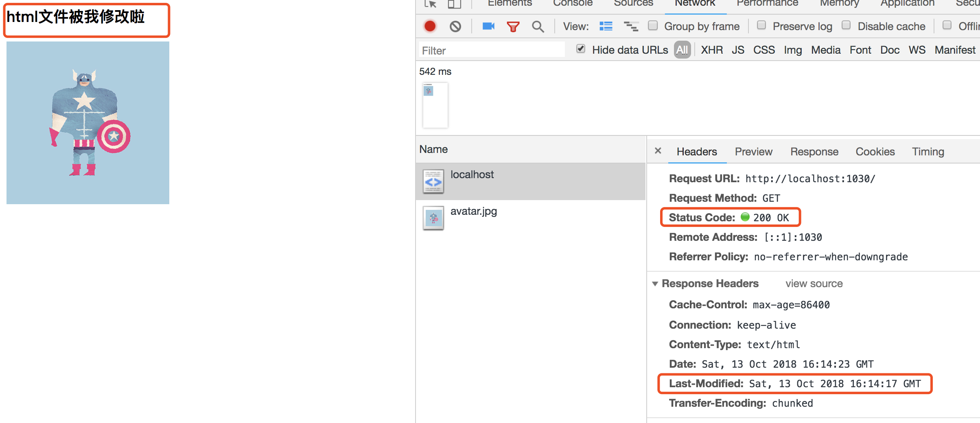Click the red record network log button

point(430,26)
